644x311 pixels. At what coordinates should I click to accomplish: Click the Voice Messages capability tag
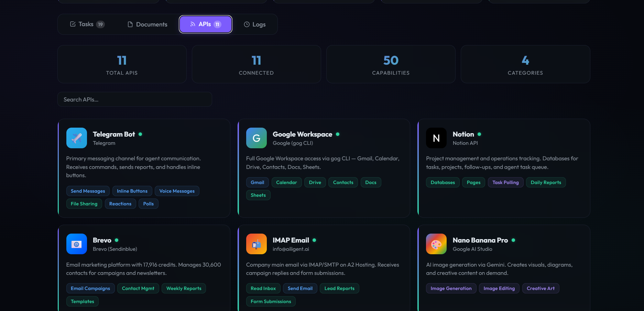tap(177, 191)
